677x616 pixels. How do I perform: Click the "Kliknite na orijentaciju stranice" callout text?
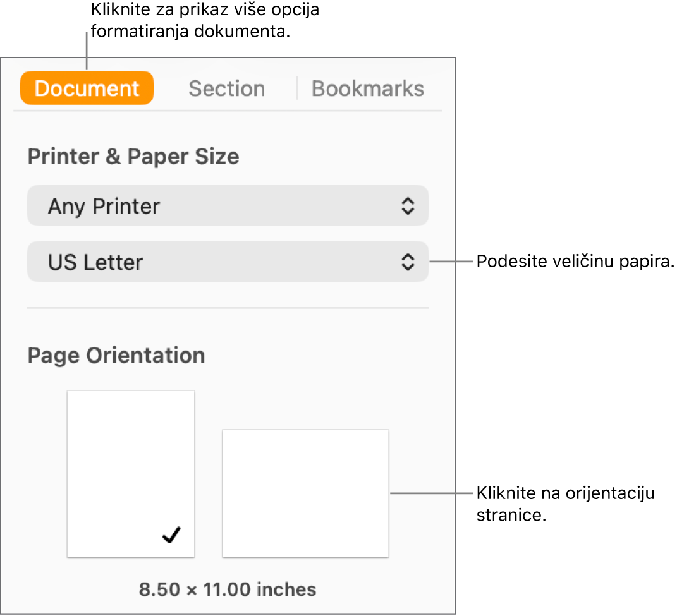coord(564,504)
